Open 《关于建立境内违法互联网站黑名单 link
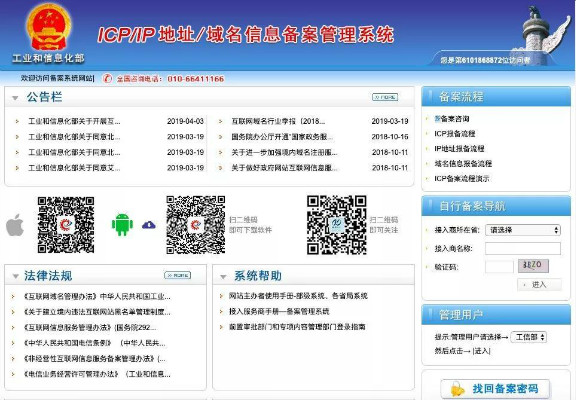 (x=97, y=312)
